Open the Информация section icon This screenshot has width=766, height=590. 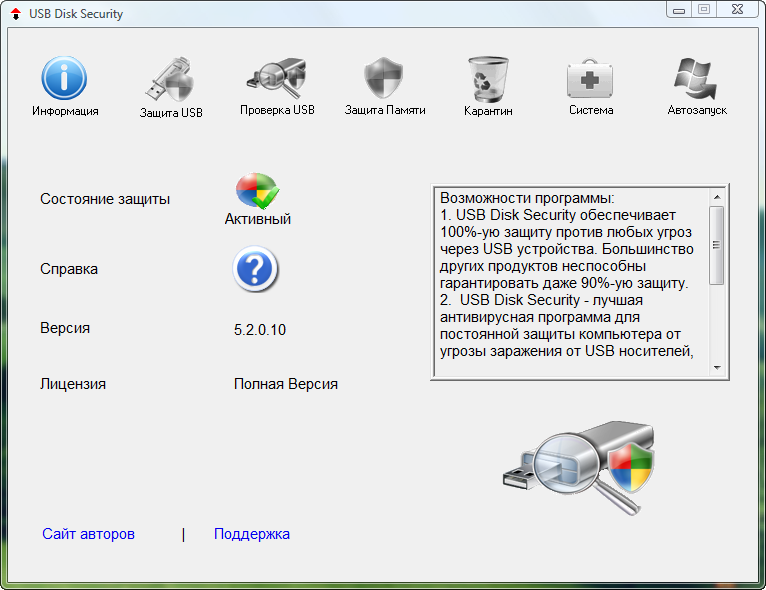(64, 78)
